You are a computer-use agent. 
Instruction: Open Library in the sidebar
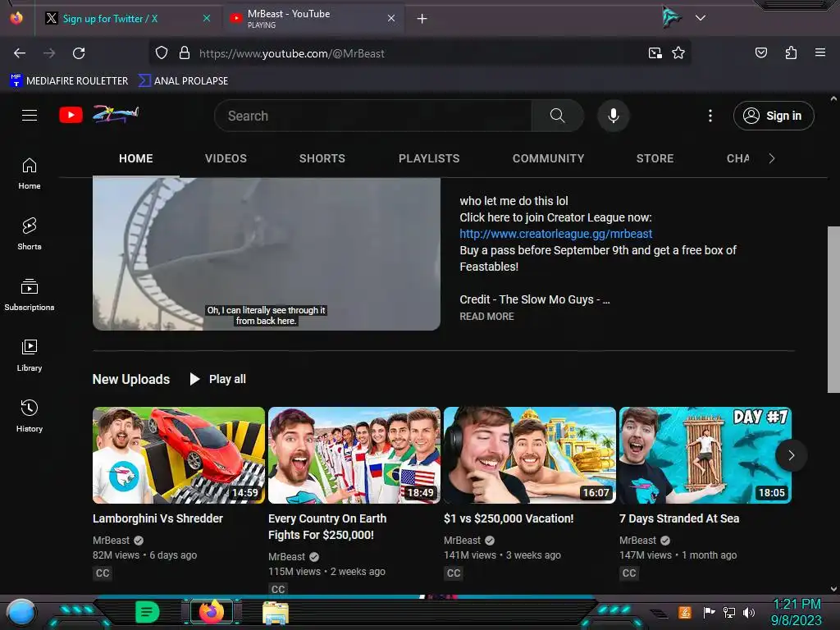pyautogui.click(x=30, y=355)
